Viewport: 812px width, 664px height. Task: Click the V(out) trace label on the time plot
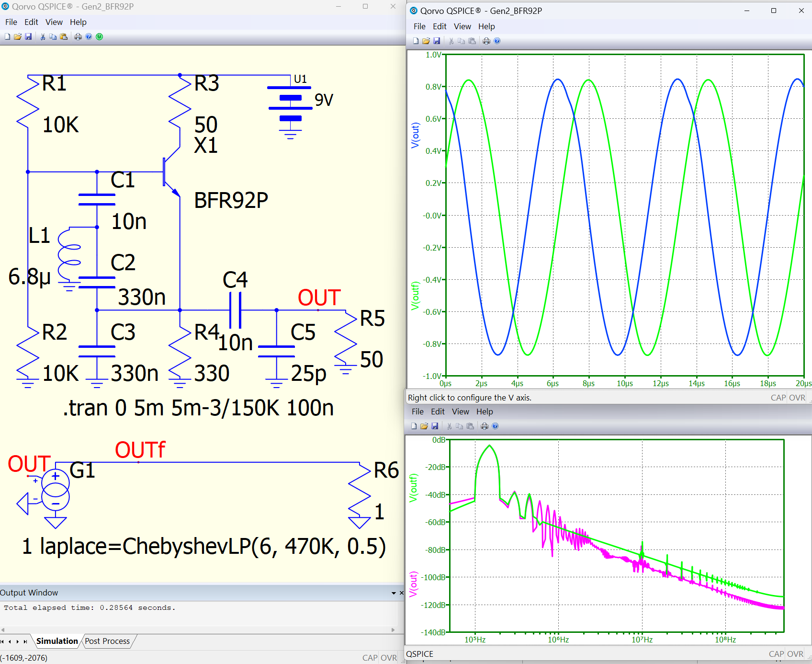tap(415, 135)
